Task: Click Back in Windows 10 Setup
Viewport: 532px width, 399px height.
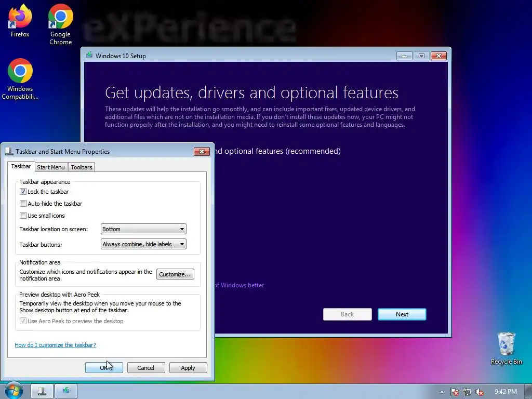Action: pyautogui.click(x=348, y=314)
